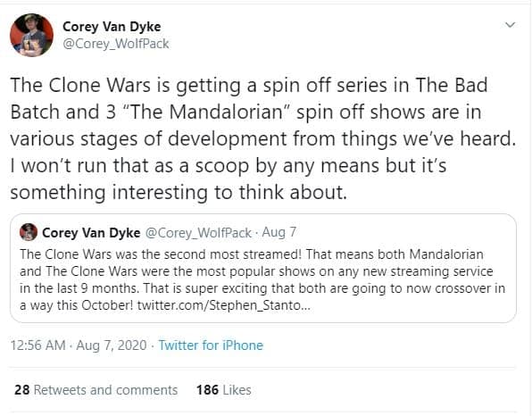
Task: Click the 12:56 AM · Aug 7, 2020 timestamp
Action: (79, 345)
